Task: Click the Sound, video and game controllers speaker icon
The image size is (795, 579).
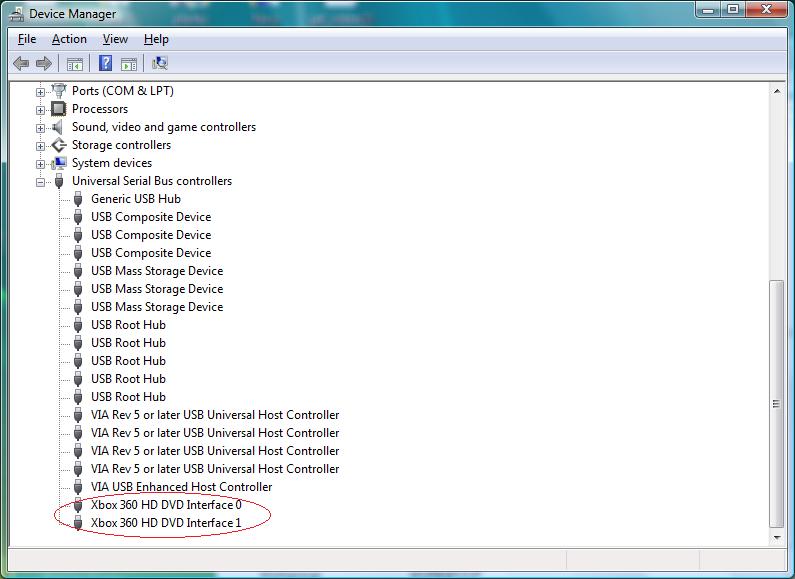Action: point(59,127)
